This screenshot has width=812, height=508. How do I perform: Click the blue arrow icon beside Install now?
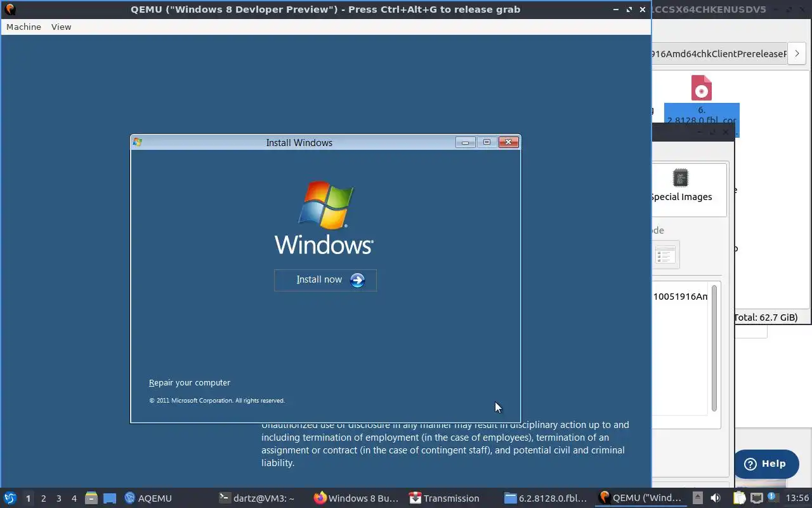(358, 280)
